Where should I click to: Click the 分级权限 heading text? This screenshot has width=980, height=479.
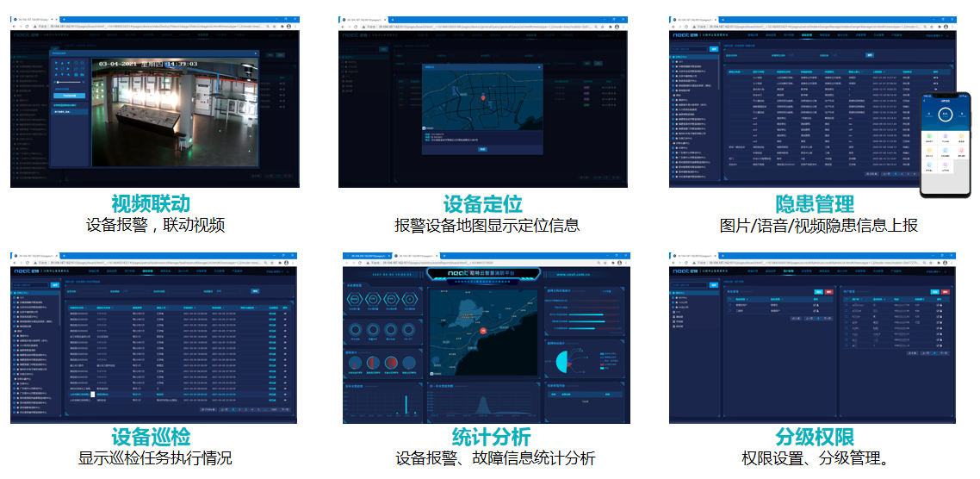(x=815, y=436)
